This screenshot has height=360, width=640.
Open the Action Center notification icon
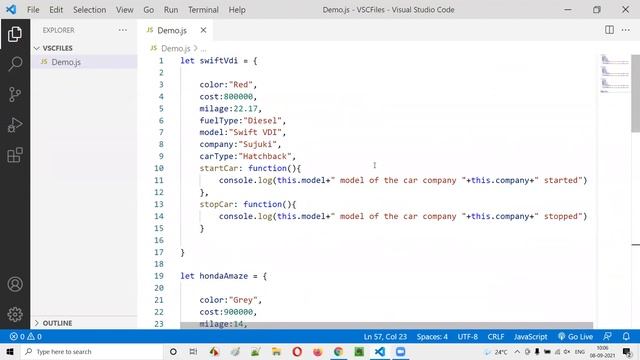coord(627,351)
